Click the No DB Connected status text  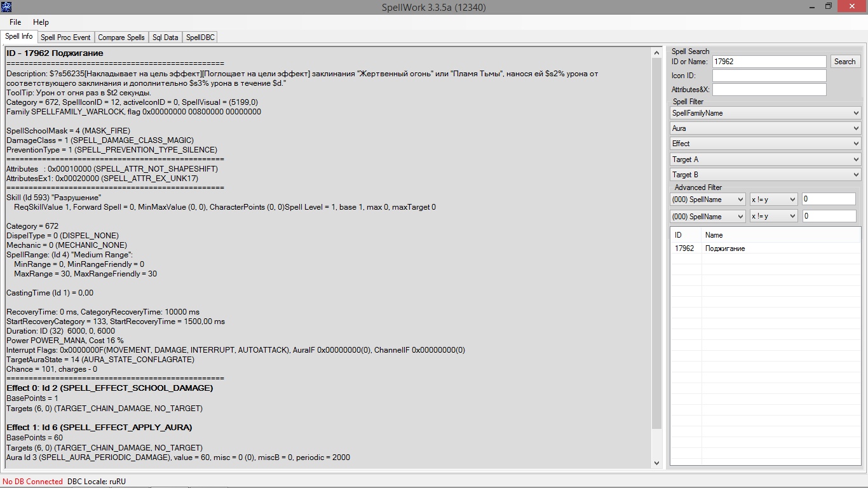(33, 482)
